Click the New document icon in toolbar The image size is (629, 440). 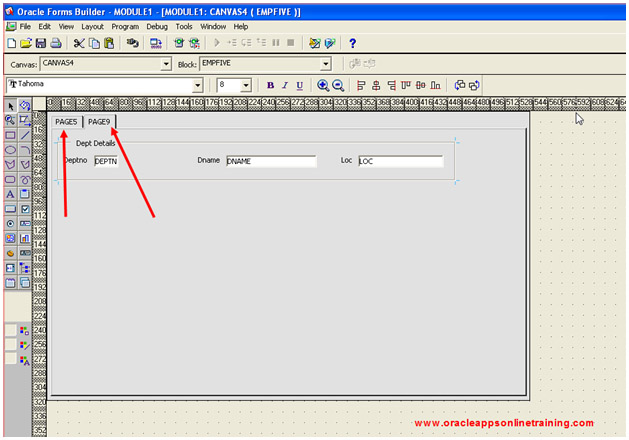pos(11,44)
